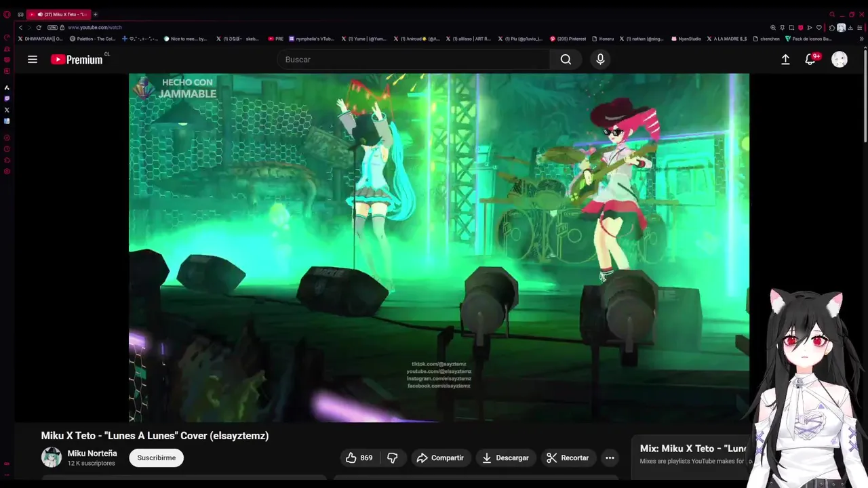Reload the page in Opera
Viewport: 868px width, 488px height.
39,28
